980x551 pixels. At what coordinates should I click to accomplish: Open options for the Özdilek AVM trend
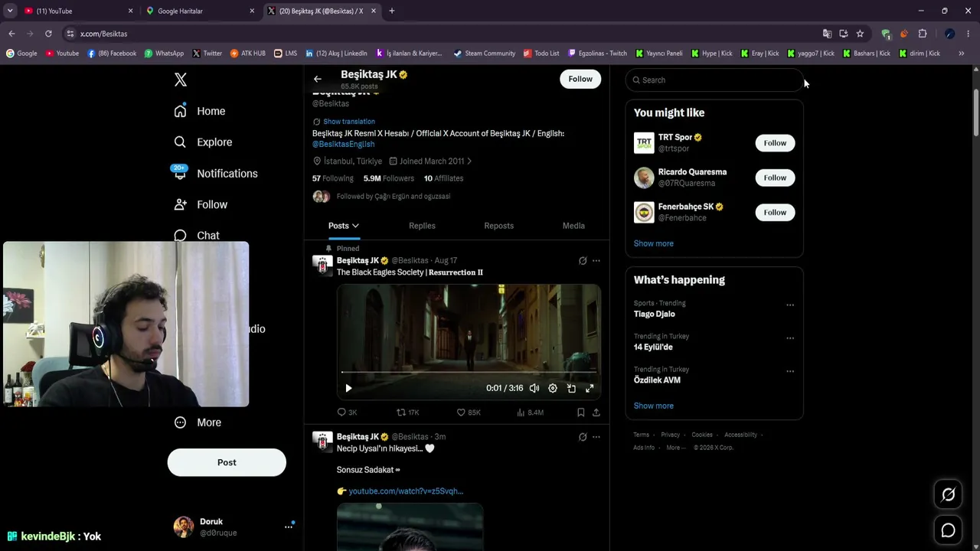tap(790, 371)
